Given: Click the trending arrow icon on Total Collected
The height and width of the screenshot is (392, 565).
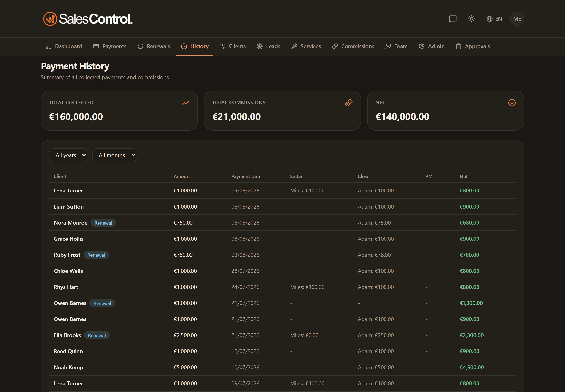Looking at the screenshot, I should [x=186, y=103].
